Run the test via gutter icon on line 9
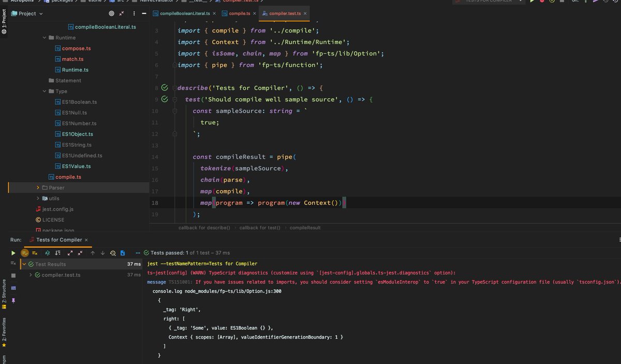621x364 pixels. (165, 99)
